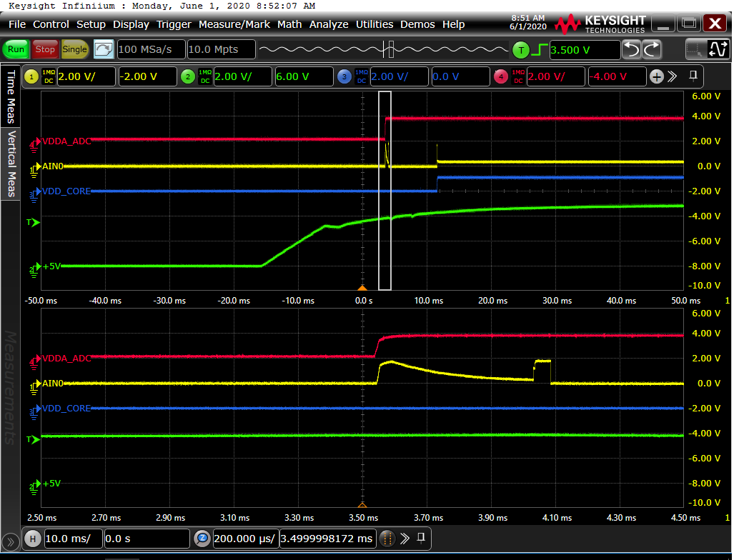Click the red Stop button
Viewport: 739px width, 560px height.
point(45,49)
